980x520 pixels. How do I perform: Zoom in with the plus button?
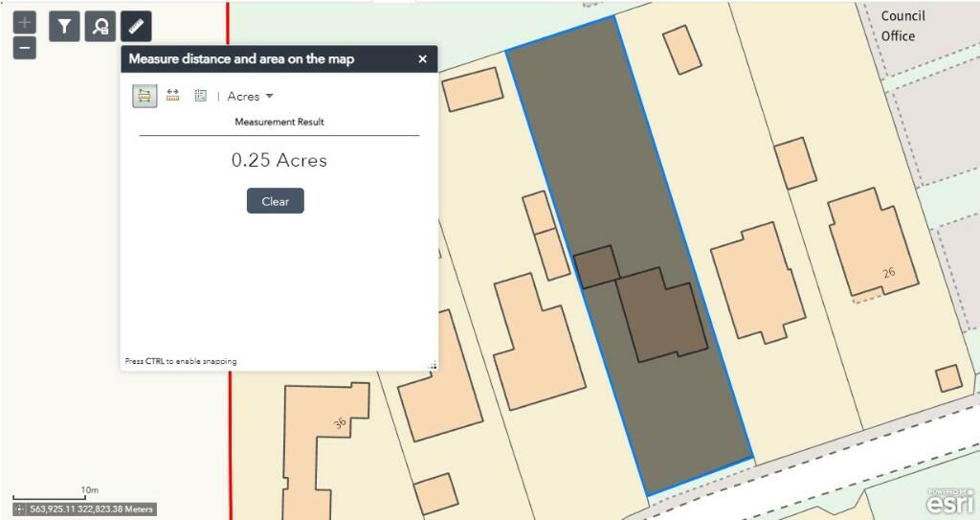[24, 23]
